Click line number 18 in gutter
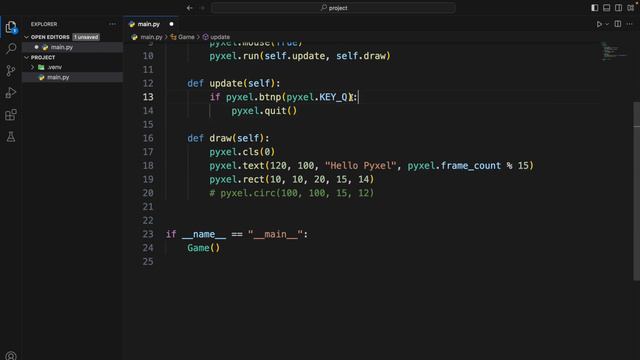The image size is (640, 360). coord(148,165)
